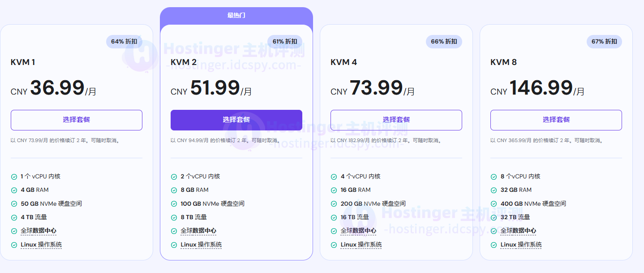Open KVM 1 global data center link
The height and width of the screenshot is (273, 644).
click(x=39, y=231)
